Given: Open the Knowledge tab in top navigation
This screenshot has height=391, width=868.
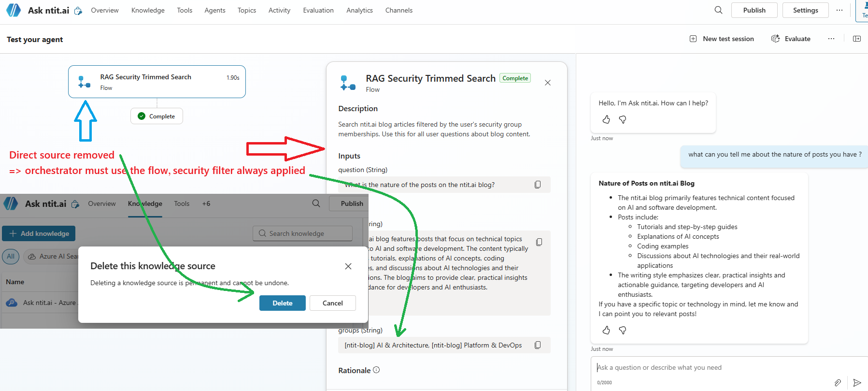Looking at the screenshot, I should point(148,10).
